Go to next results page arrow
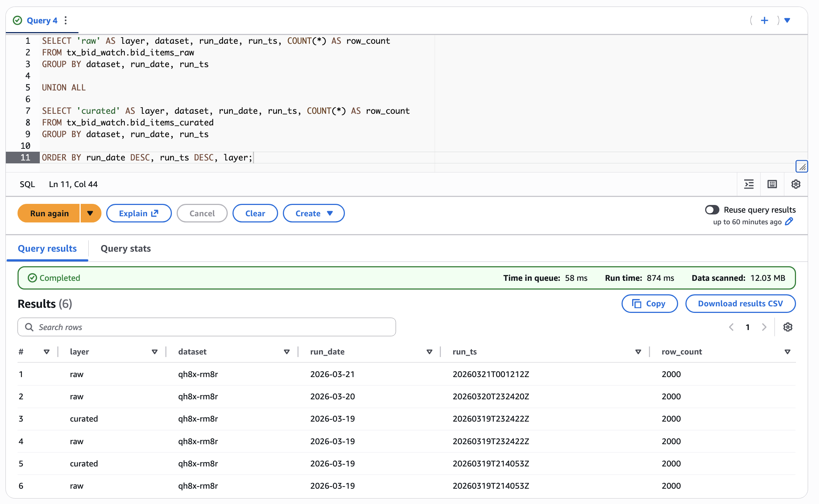This screenshot has height=504, width=819. click(764, 327)
